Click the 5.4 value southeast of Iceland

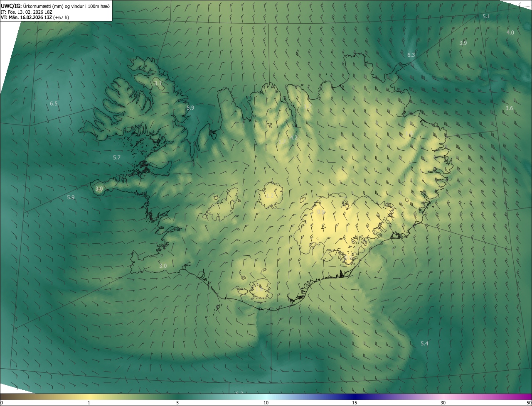click(x=424, y=343)
